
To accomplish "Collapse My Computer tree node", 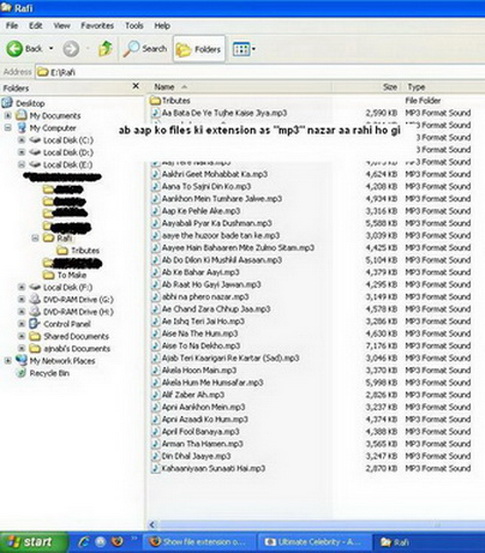I will coord(8,128).
